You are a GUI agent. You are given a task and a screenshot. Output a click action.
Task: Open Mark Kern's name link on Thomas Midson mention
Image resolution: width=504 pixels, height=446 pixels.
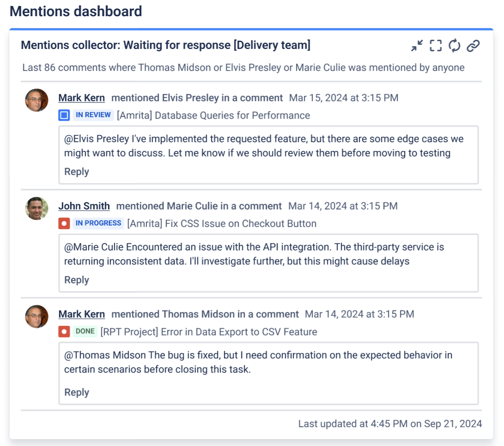81,315
